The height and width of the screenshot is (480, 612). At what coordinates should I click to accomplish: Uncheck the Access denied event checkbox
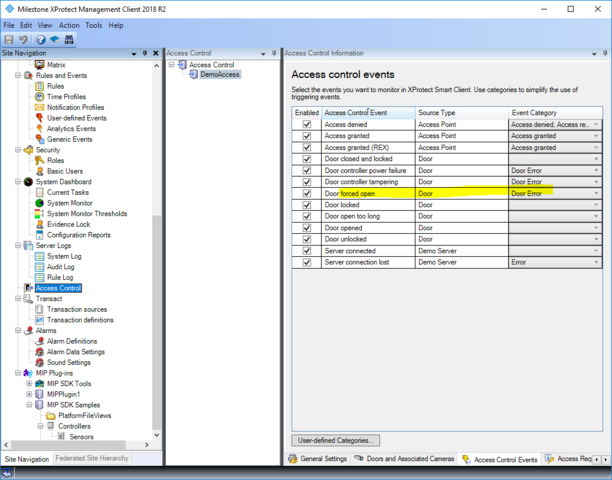tap(307, 125)
